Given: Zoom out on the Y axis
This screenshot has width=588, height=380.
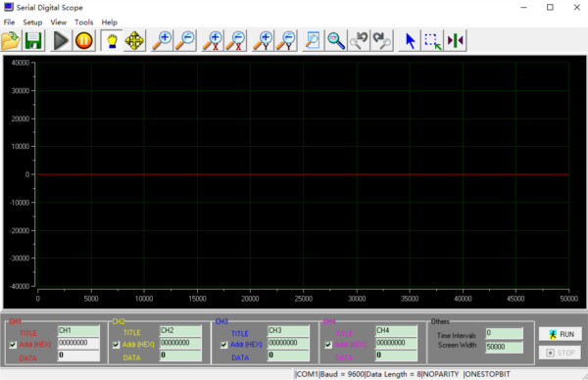Looking at the screenshot, I should tap(286, 40).
